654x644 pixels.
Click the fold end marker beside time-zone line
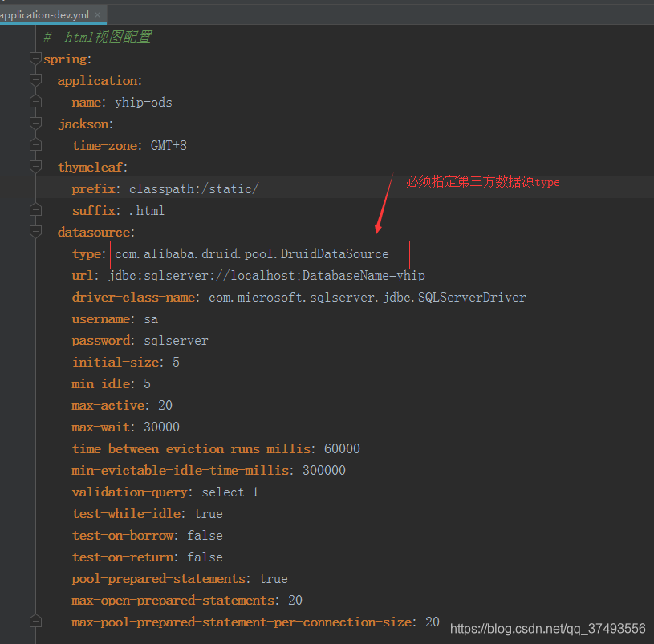tap(36, 145)
